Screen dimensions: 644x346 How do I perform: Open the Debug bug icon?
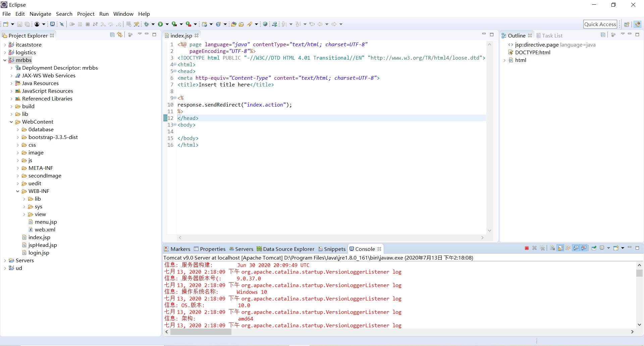pos(146,24)
